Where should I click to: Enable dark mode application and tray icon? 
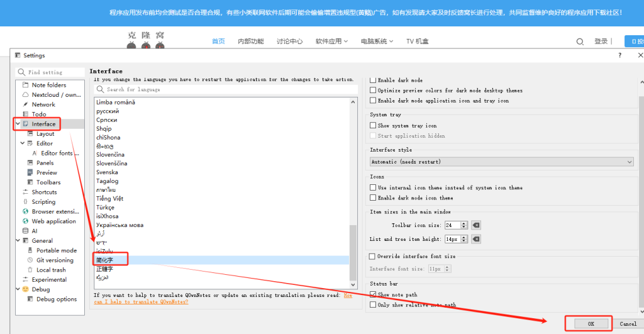click(x=373, y=100)
